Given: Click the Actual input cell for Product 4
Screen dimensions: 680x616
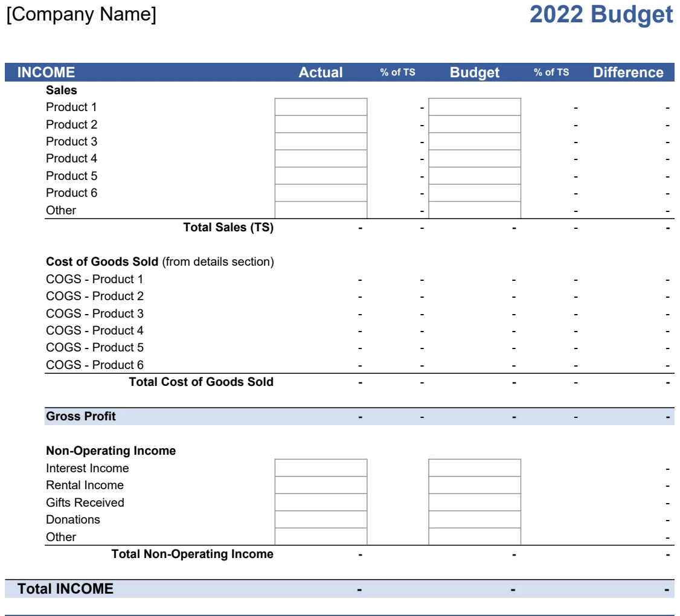Looking at the screenshot, I should (x=321, y=158).
